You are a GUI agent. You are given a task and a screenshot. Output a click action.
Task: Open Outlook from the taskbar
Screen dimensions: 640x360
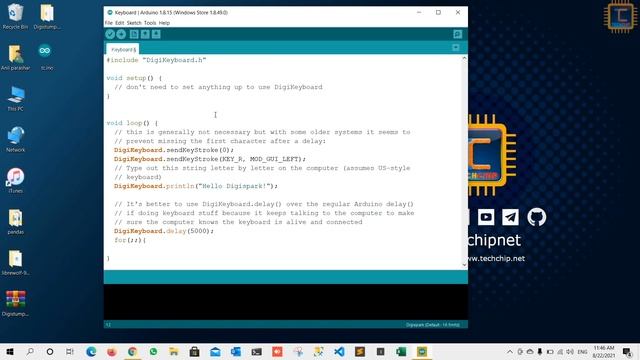tap(236, 351)
